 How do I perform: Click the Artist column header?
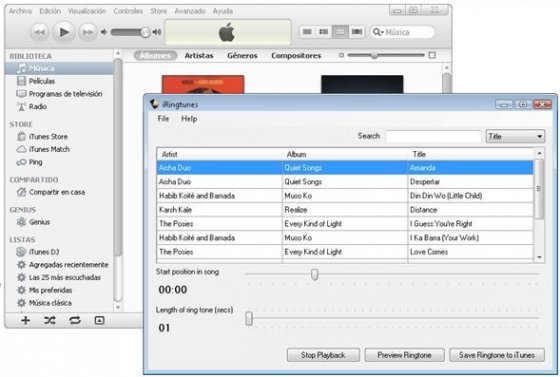(x=219, y=154)
